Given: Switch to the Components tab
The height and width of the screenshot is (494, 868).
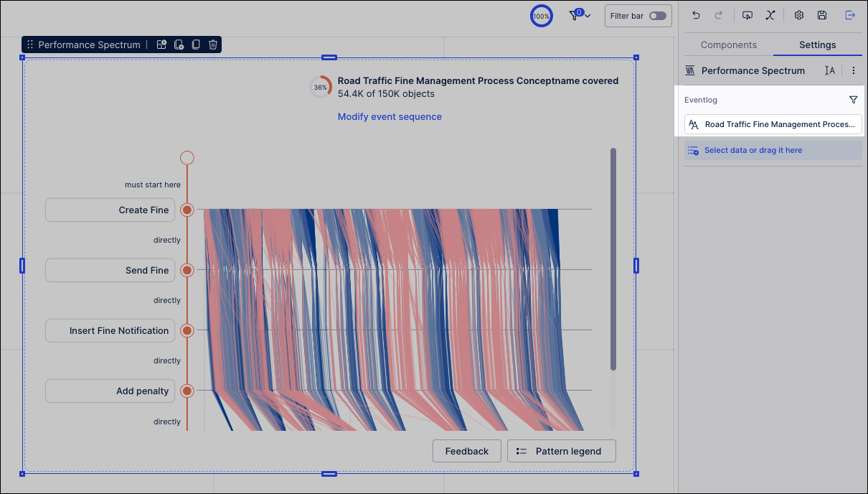Looking at the screenshot, I should point(728,45).
